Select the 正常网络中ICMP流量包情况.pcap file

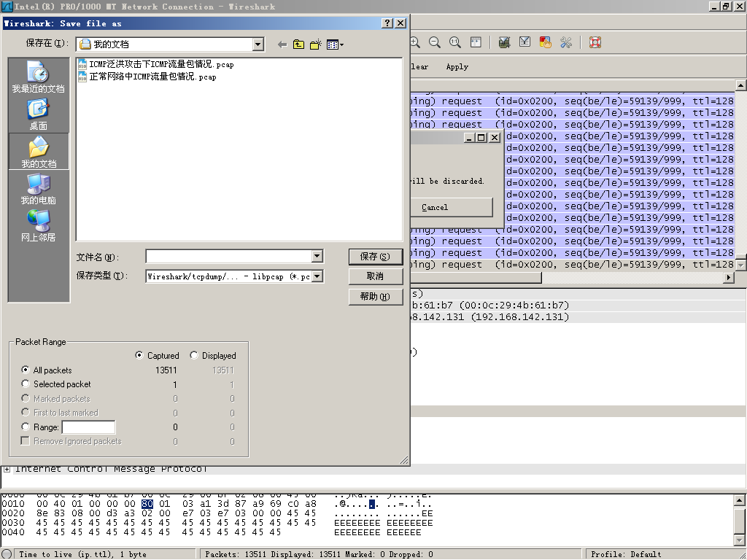[147, 77]
